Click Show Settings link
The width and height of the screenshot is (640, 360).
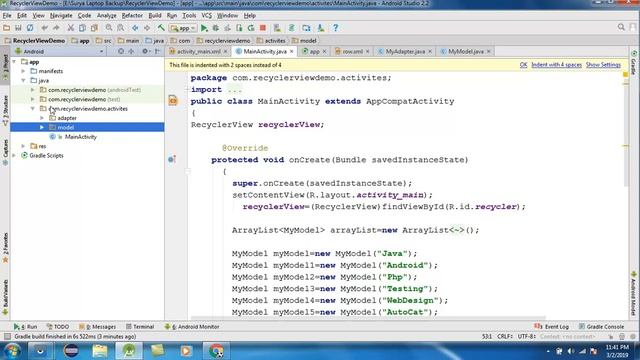pos(603,65)
